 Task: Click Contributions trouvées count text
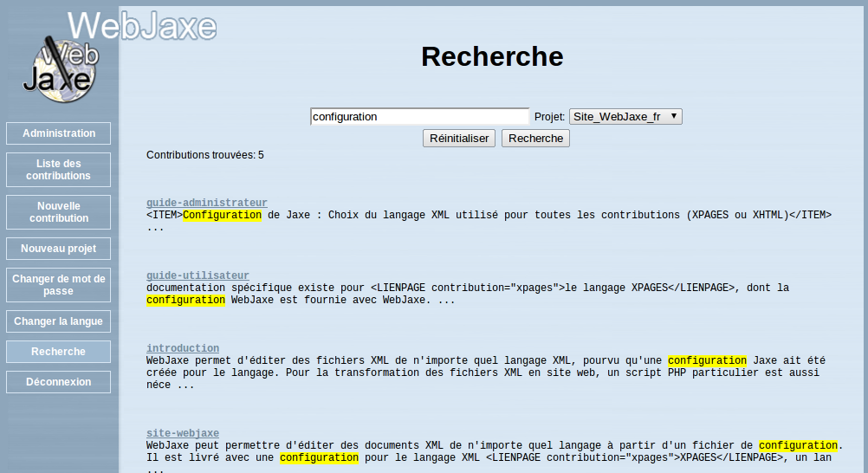click(205, 155)
